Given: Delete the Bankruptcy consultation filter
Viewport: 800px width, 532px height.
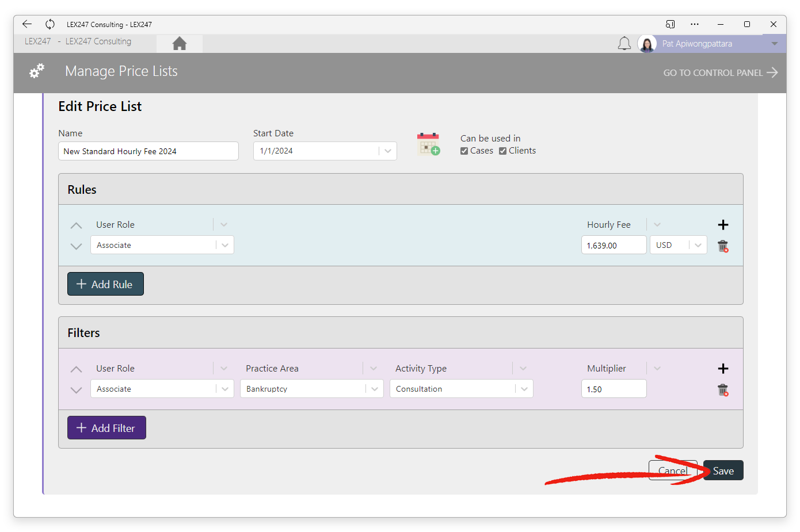Looking at the screenshot, I should [723, 390].
